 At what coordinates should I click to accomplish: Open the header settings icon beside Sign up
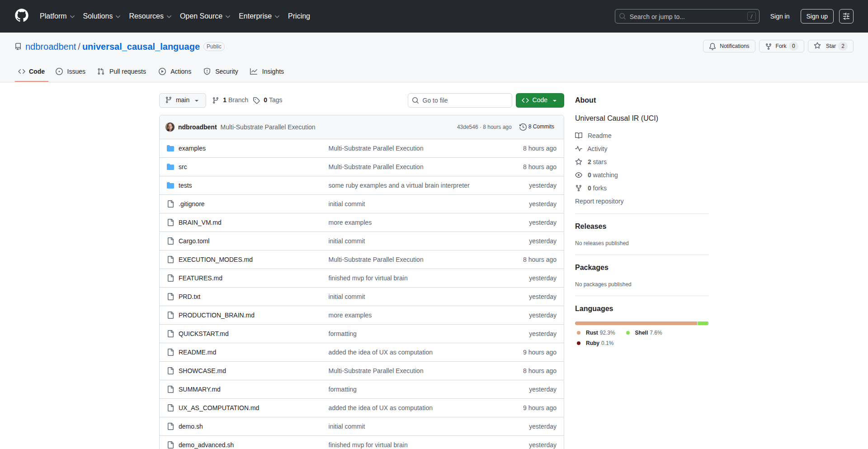tap(846, 16)
